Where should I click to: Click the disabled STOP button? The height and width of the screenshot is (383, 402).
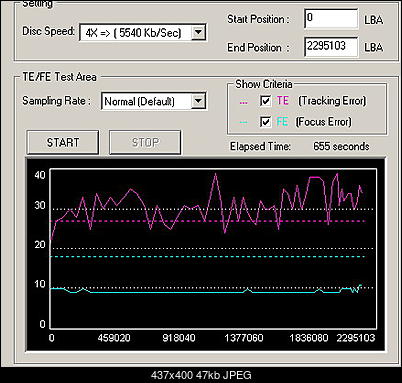point(145,142)
